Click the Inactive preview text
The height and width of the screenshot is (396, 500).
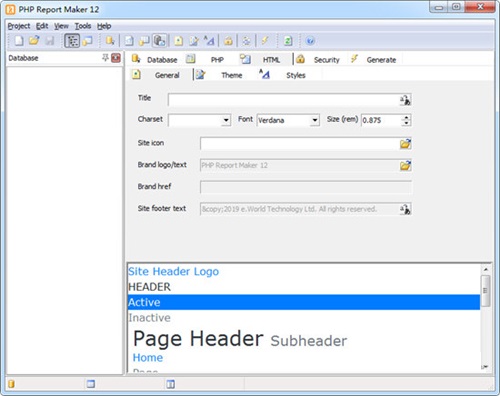149,318
